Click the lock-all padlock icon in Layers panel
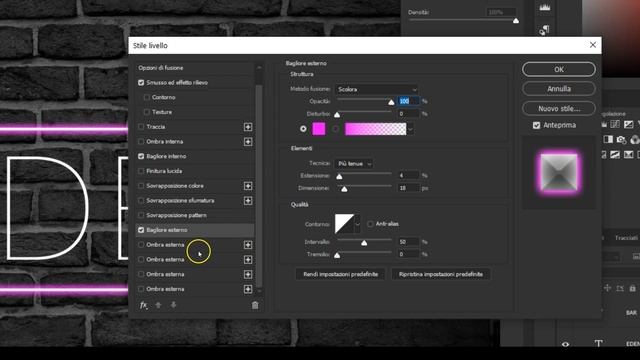Viewport: 640px width, 360px height. coord(632,289)
